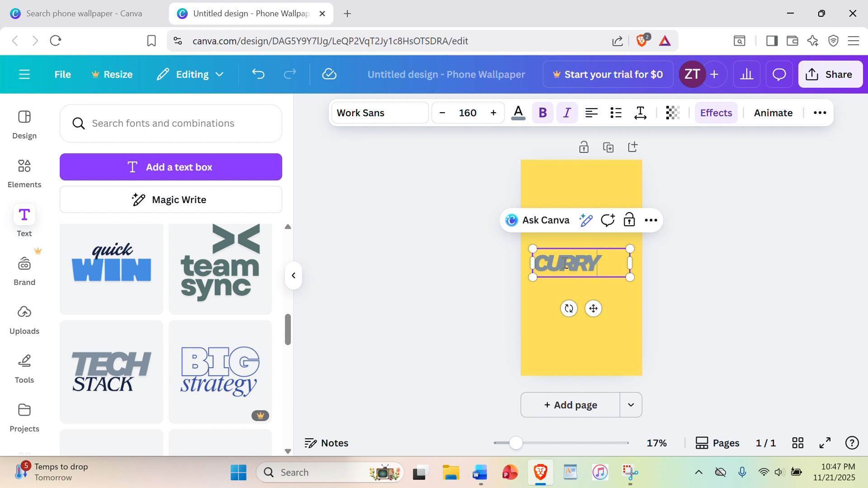This screenshot has height=488, width=868.
Task: Click the Ask Canva button
Action: (x=537, y=220)
